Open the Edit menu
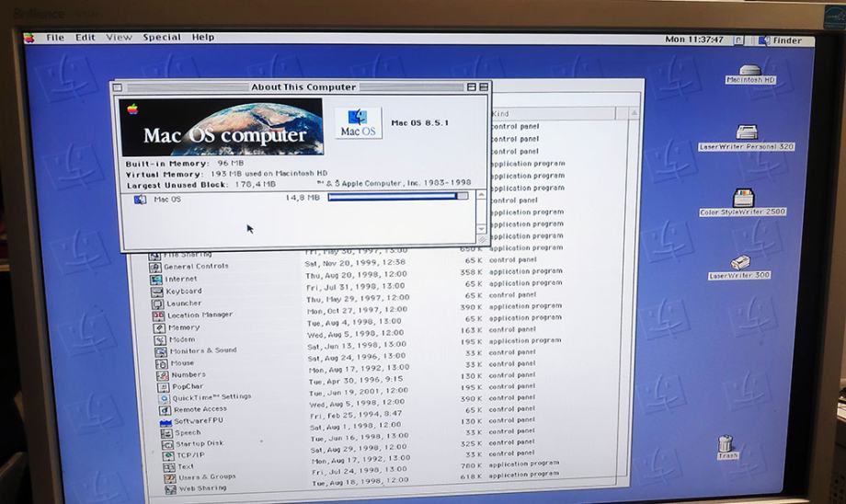Screen dimensions: 846x504 pos(86,37)
